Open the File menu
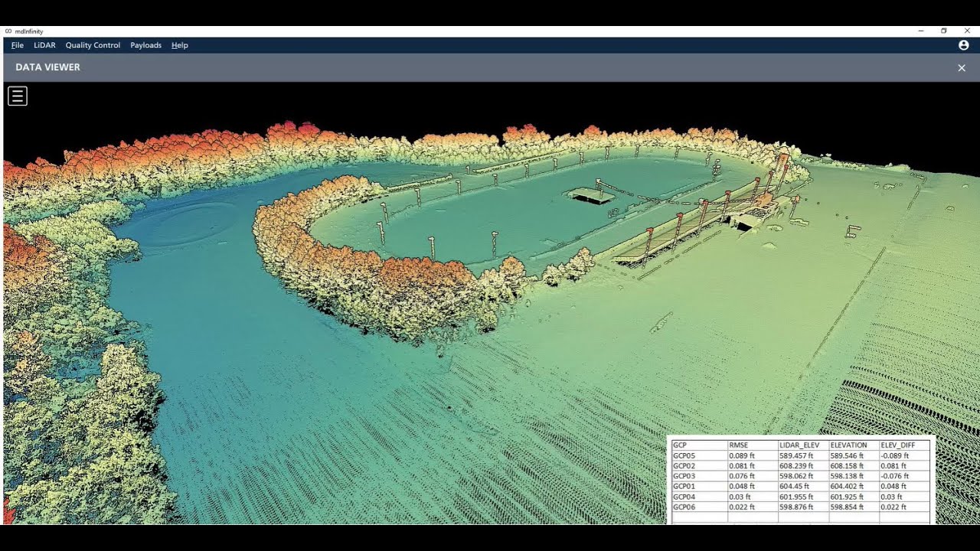The image size is (980, 551). point(18,45)
